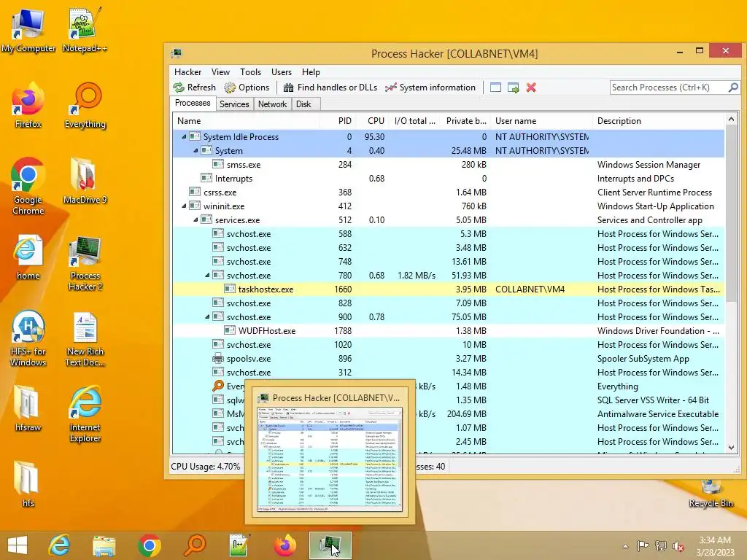Focus the Search Processes input field
The image size is (747, 560).
[668, 87]
